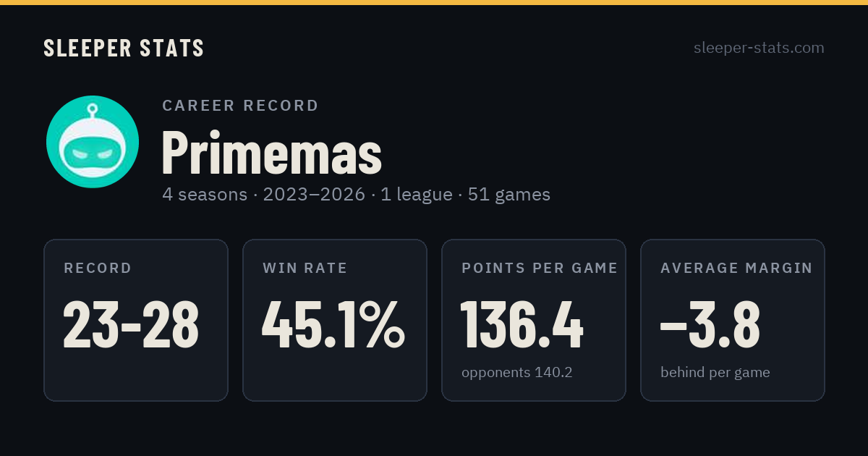
Task: Open the AVERAGE MARGIN stat card
Action: (x=733, y=320)
